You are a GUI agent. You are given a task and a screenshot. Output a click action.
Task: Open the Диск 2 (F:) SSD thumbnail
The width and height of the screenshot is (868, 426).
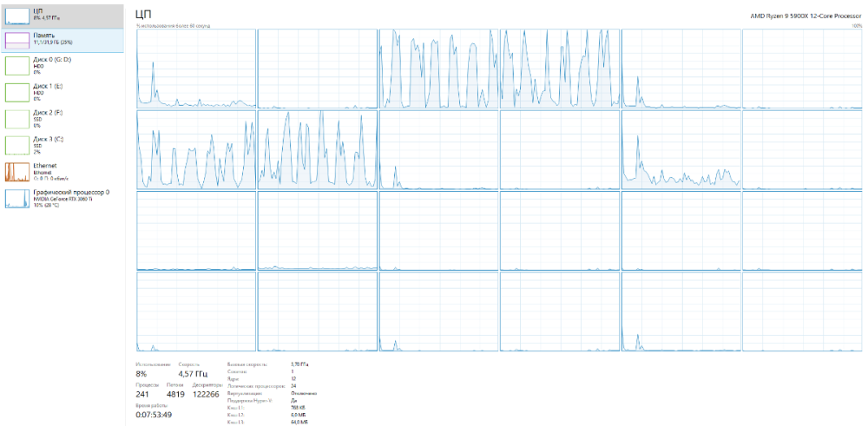pyautogui.click(x=17, y=119)
